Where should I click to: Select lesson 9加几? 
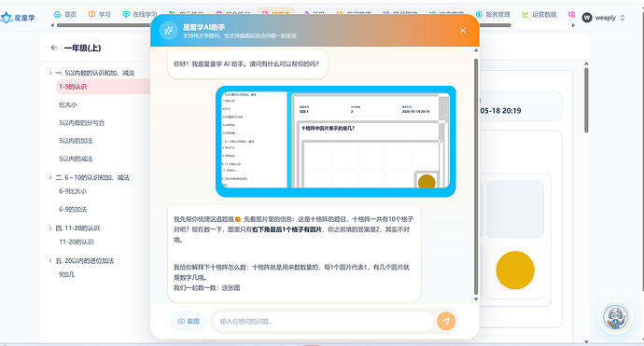[x=66, y=274]
